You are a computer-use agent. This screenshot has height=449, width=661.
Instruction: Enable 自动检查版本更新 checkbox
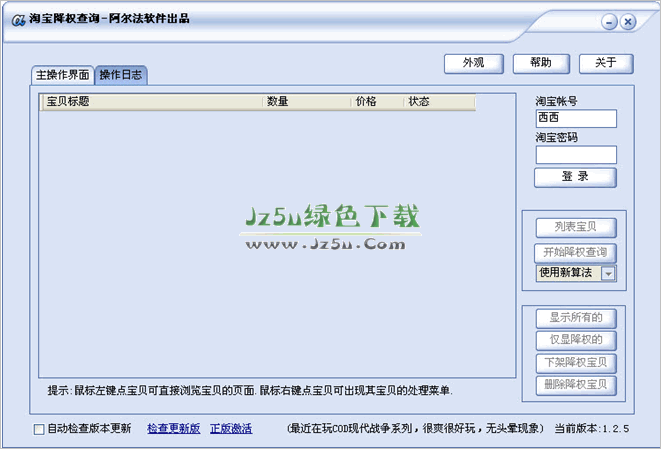[39, 429]
